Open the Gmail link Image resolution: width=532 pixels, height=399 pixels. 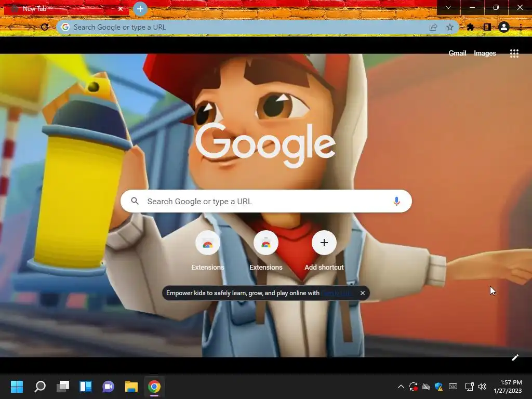click(457, 54)
